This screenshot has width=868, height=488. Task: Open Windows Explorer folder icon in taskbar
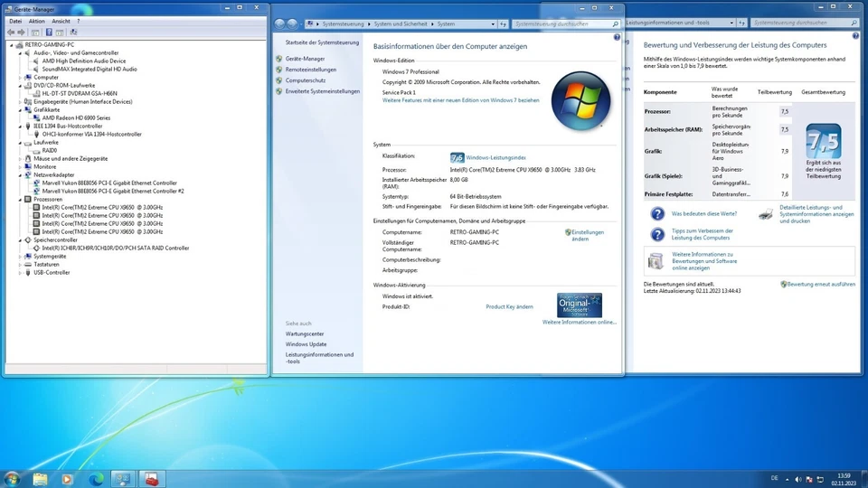[40, 478]
